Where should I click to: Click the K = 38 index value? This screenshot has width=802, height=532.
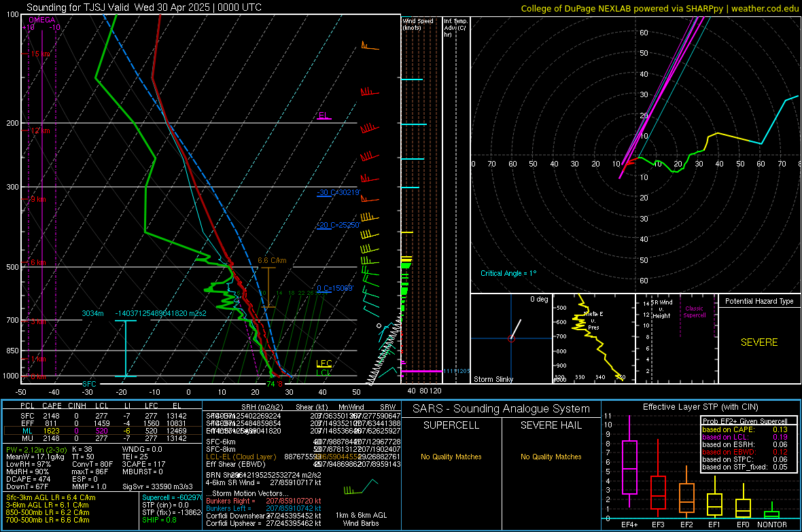(82, 450)
